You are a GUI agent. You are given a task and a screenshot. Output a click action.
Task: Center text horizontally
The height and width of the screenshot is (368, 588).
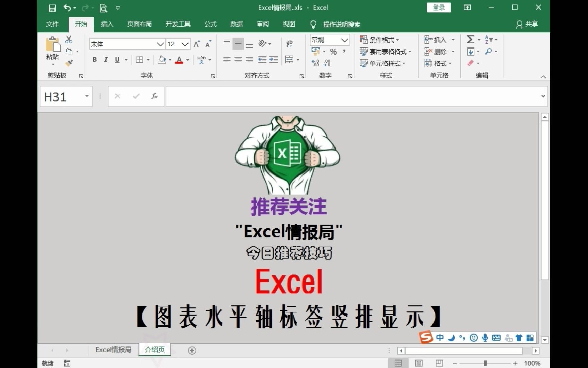pyautogui.click(x=238, y=60)
